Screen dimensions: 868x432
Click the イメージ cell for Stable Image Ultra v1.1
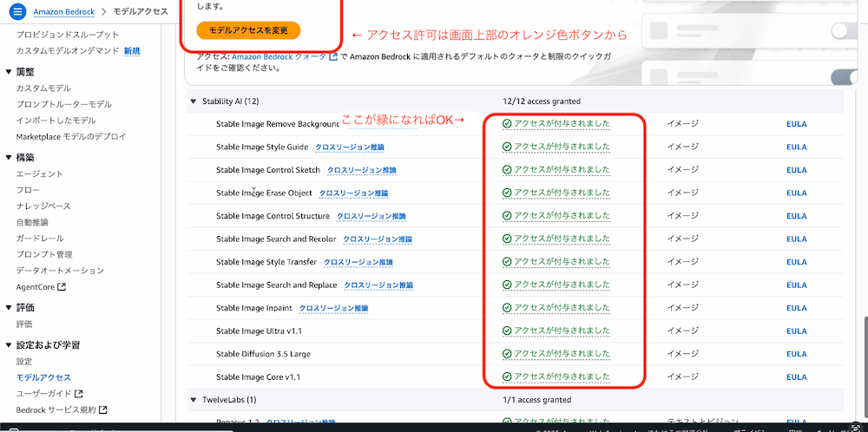682,331
